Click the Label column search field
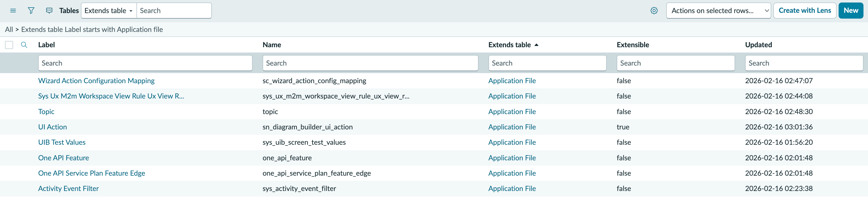The width and height of the screenshot is (868, 197). [145, 63]
